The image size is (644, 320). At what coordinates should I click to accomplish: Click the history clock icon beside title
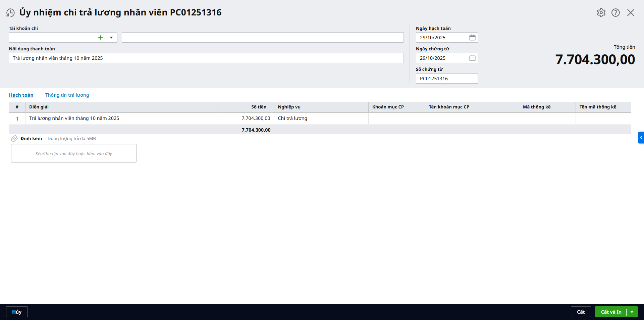[10, 13]
